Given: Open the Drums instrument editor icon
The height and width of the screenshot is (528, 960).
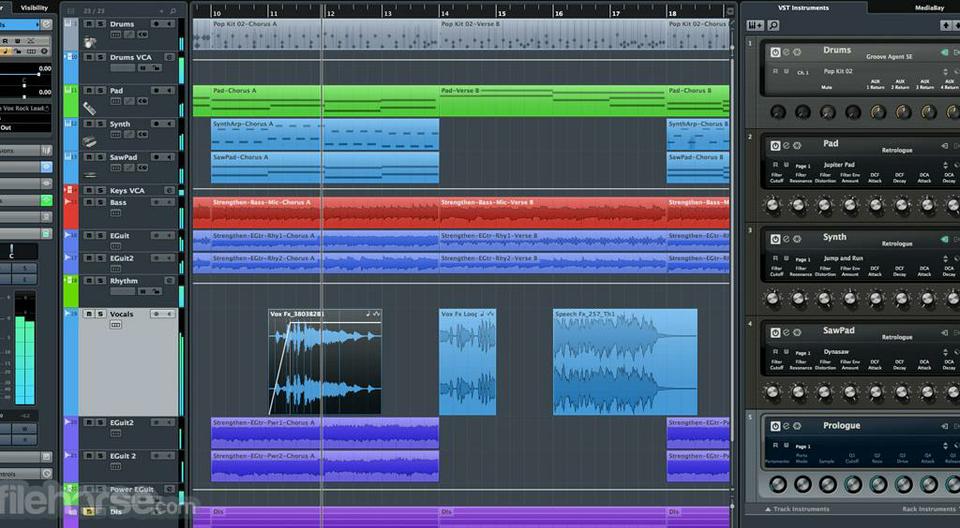Looking at the screenshot, I should coord(786,52).
